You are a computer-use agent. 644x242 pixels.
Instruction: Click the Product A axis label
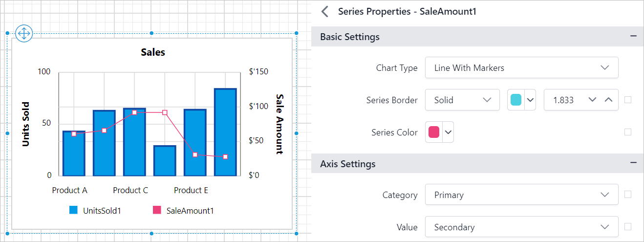pos(70,190)
